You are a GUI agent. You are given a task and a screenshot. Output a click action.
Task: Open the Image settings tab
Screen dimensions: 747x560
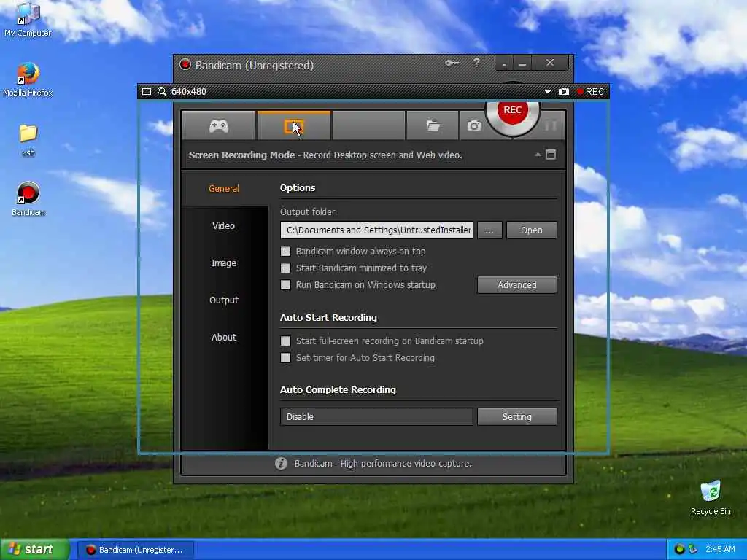click(224, 262)
